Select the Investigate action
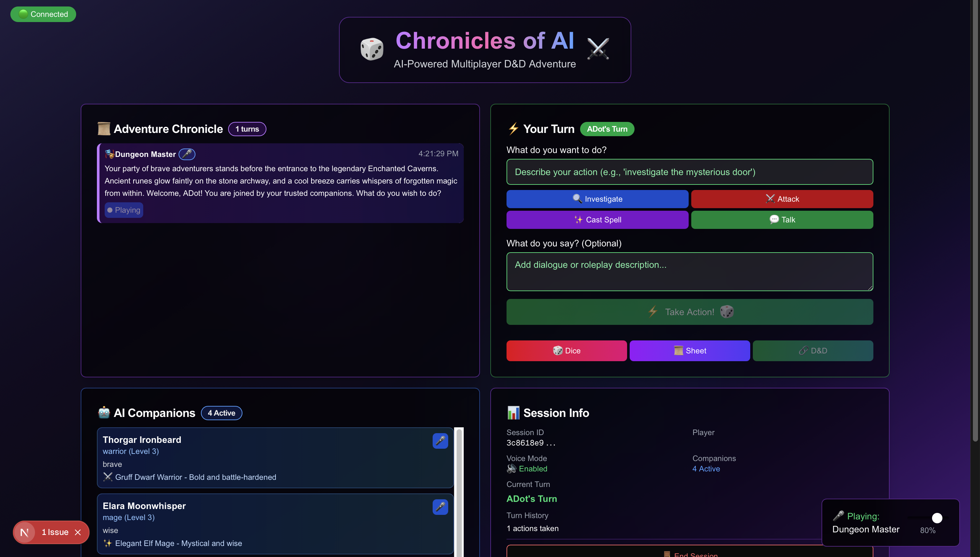The height and width of the screenshot is (557, 980). click(597, 199)
